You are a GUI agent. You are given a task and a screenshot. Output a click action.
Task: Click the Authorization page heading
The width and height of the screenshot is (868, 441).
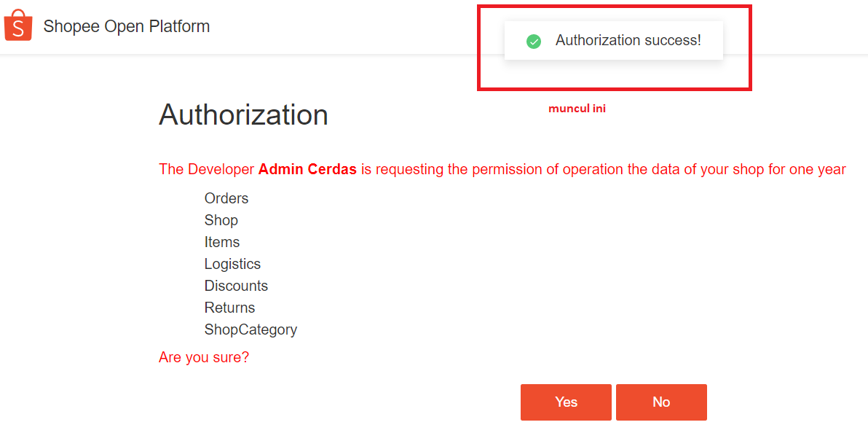[x=243, y=114]
